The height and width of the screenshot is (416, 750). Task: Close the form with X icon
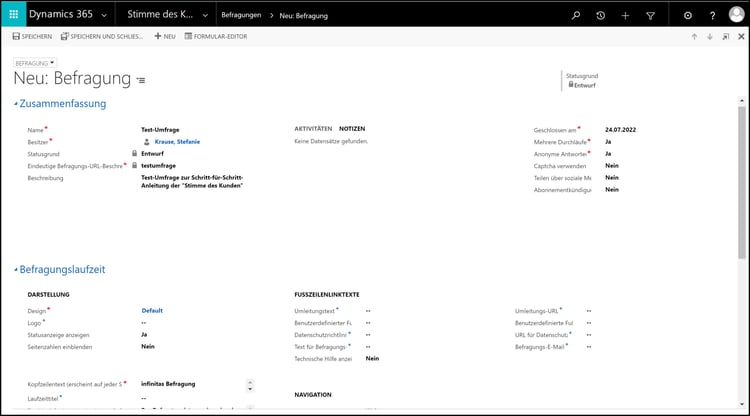741,36
